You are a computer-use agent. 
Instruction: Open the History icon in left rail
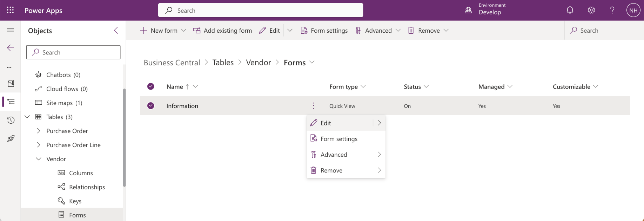pyautogui.click(x=11, y=120)
